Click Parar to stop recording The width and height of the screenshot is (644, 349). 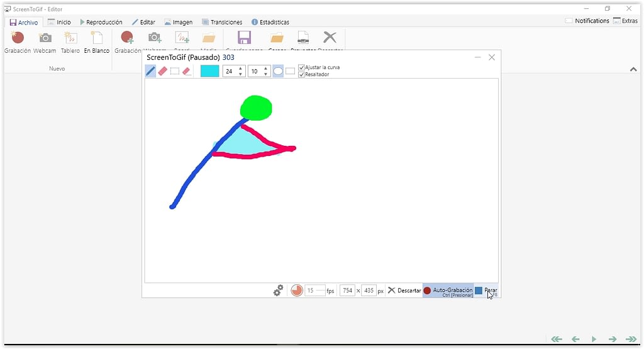click(486, 291)
